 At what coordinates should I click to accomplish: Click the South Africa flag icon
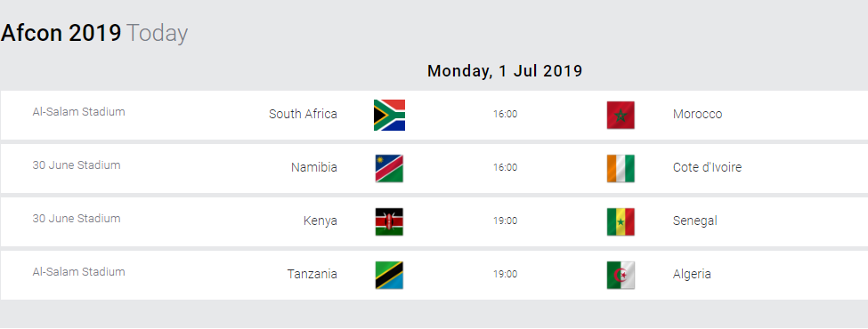[389, 115]
